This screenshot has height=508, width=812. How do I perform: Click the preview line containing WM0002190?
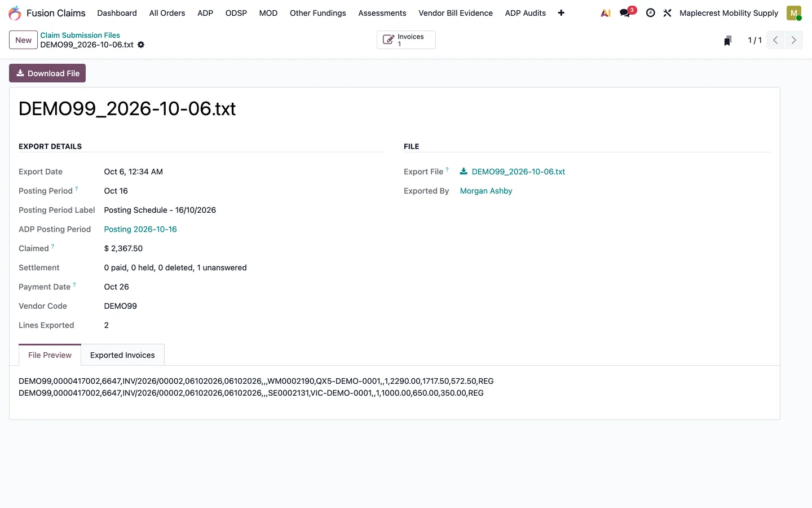[256, 381]
